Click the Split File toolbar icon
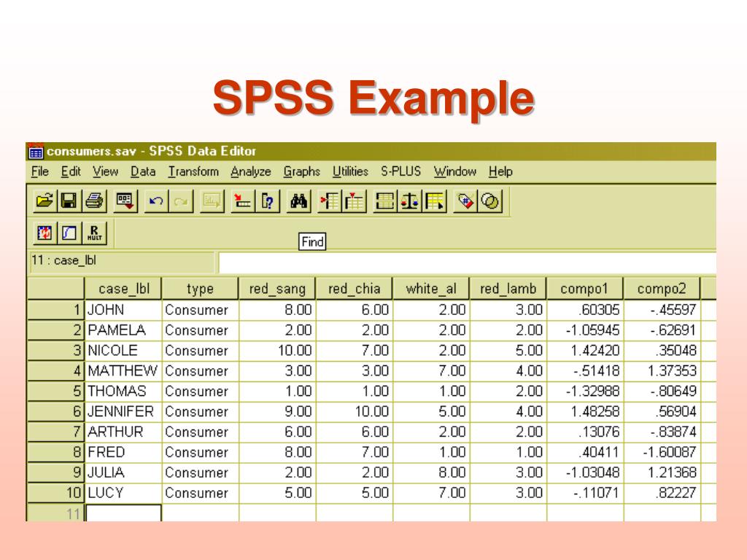747x560 pixels. (x=385, y=201)
